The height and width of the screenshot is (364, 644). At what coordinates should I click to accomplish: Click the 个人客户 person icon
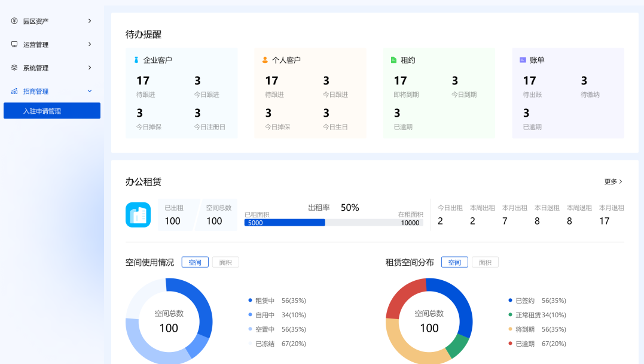[265, 60]
